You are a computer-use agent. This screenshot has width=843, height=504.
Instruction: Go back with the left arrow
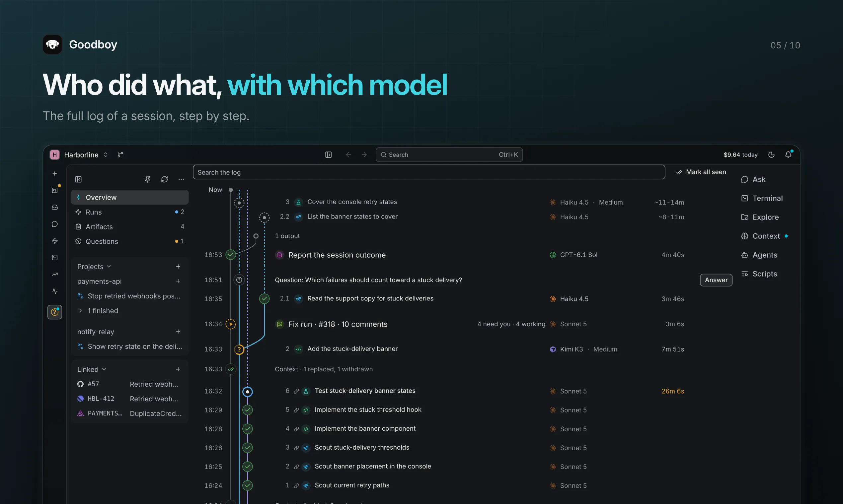click(348, 155)
